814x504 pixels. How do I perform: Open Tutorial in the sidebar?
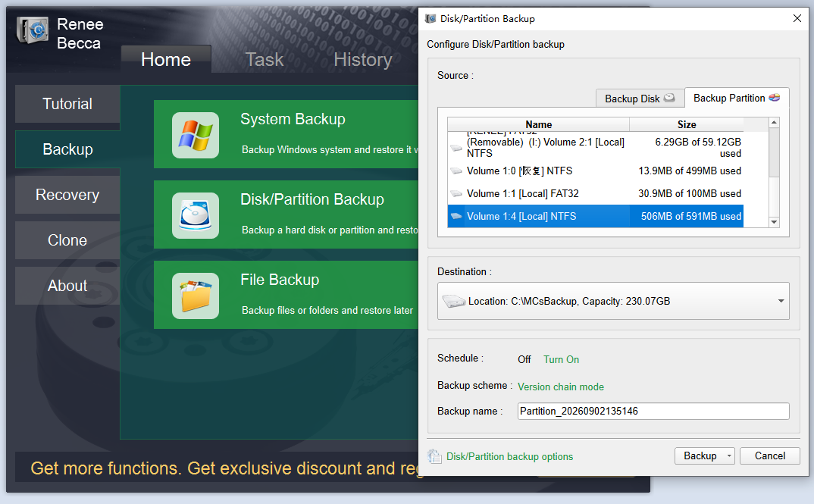[x=67, y=104]
